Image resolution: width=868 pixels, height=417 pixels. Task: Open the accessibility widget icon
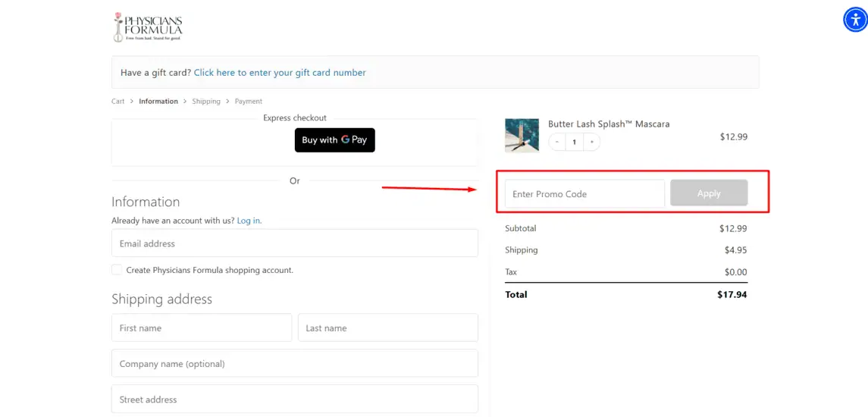coord(856,20)
